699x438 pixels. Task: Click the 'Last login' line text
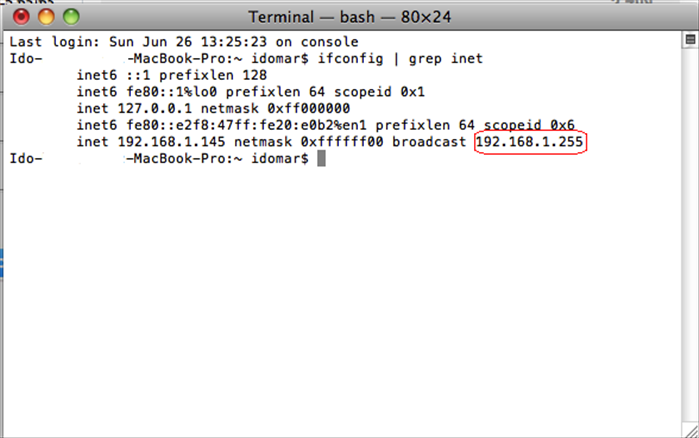(x=184, y=42)
